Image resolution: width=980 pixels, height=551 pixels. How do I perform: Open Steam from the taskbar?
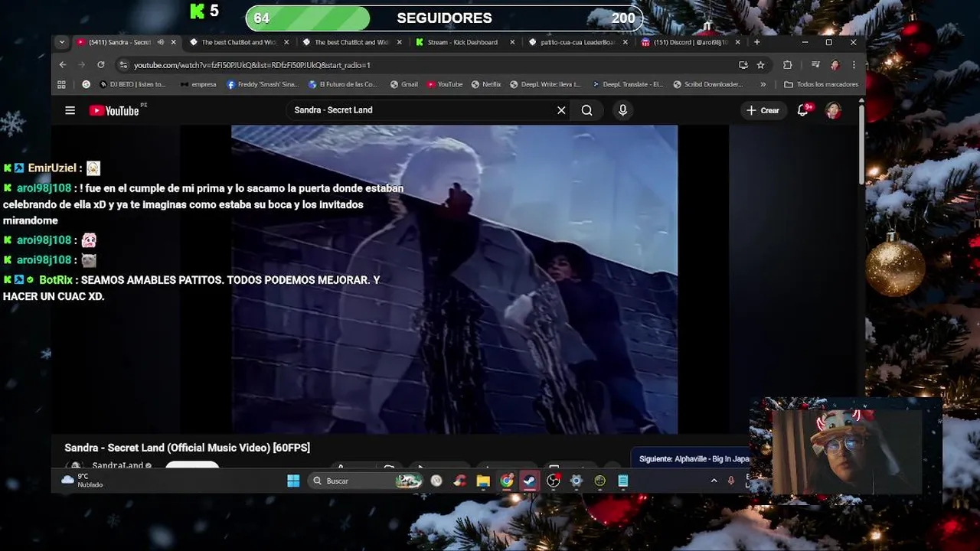529,481
